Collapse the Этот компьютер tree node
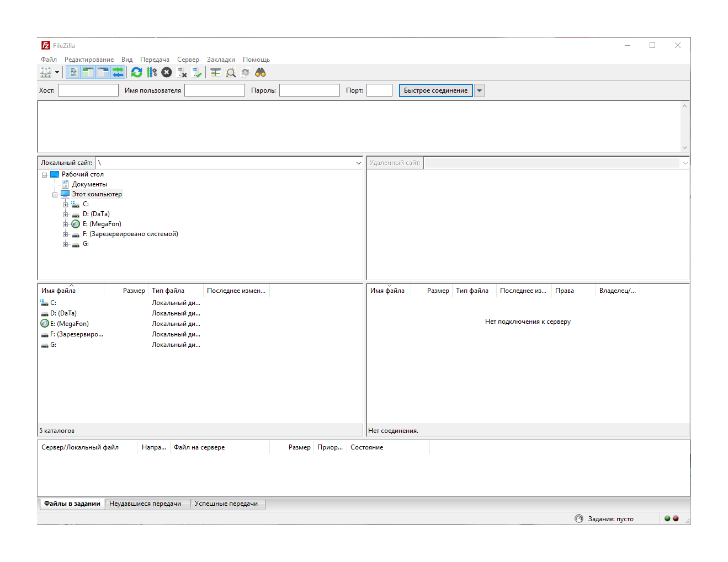Image resolution: width=728 pixels, height=562 pixels. pos(55,195)
